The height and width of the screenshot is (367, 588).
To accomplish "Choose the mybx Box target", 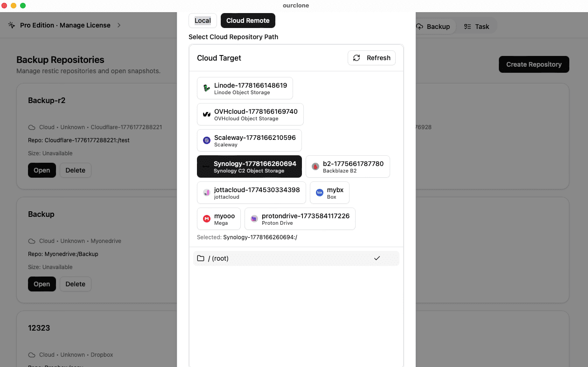I will [329, 193].
